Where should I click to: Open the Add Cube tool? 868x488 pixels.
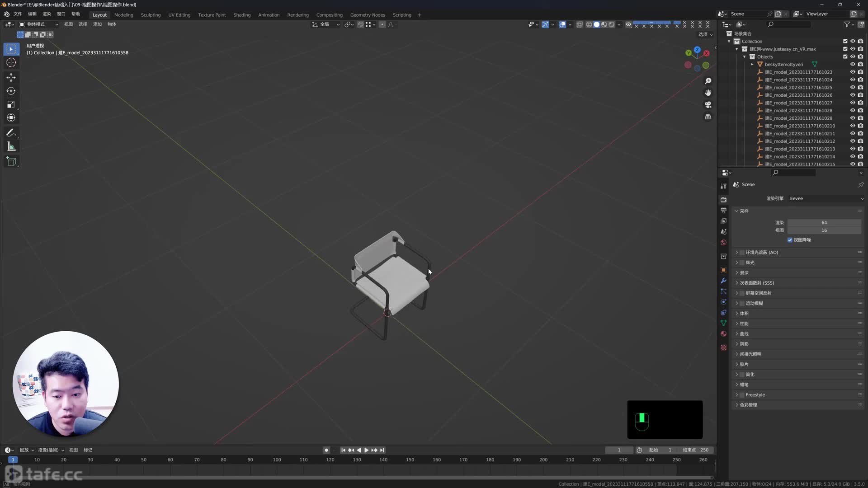tap(11, 161)
